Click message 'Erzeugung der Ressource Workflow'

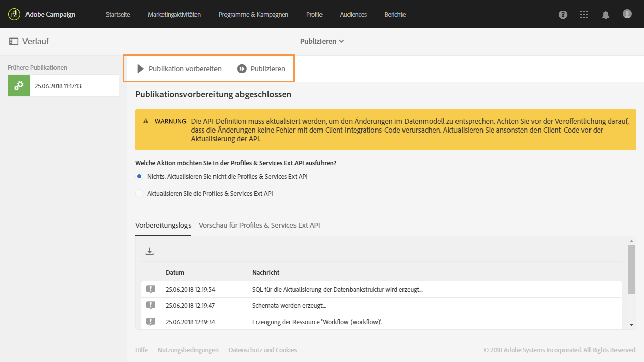[x=317, y=322]
